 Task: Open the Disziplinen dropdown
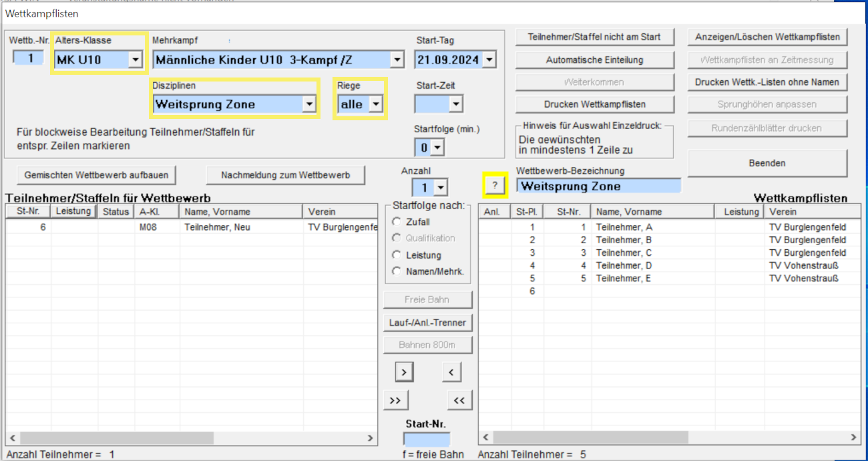click(308, 104)
